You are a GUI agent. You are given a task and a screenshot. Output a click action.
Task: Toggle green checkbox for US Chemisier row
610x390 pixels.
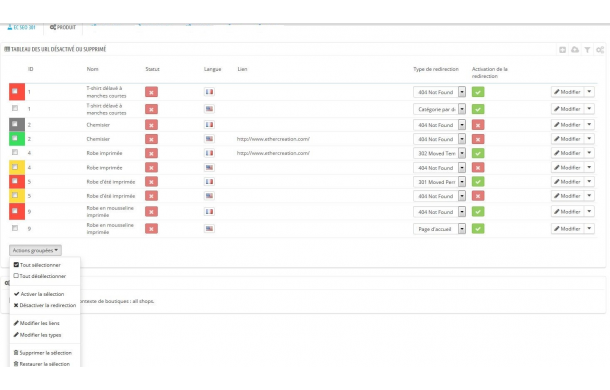pos(15,138)
